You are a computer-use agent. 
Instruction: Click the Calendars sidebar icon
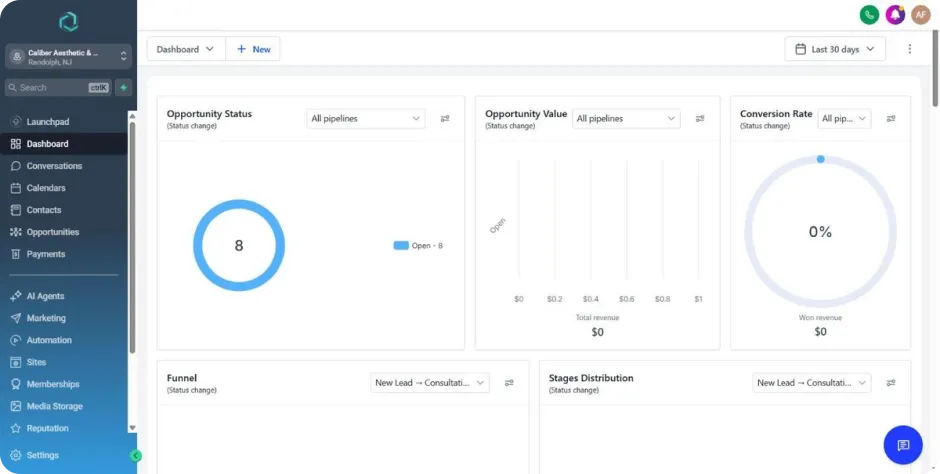click(16, 188)
